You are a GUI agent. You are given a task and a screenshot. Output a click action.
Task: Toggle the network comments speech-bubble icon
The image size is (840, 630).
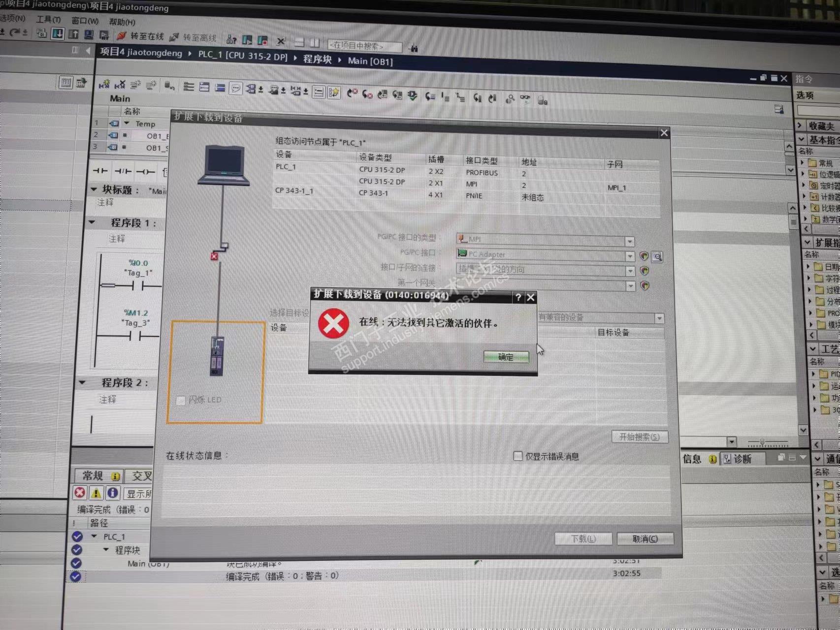(236, 89)
